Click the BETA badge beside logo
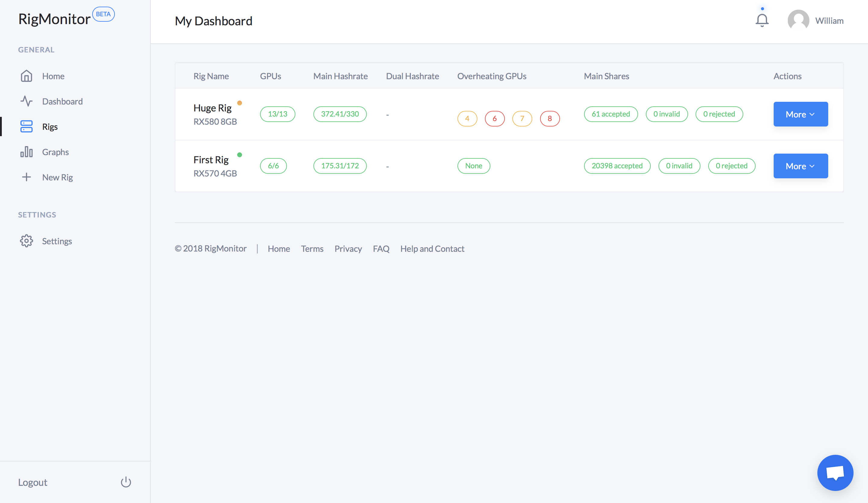The width and height of the screenshot is (868, 503). pyautogui.click(x=103, y=14)
